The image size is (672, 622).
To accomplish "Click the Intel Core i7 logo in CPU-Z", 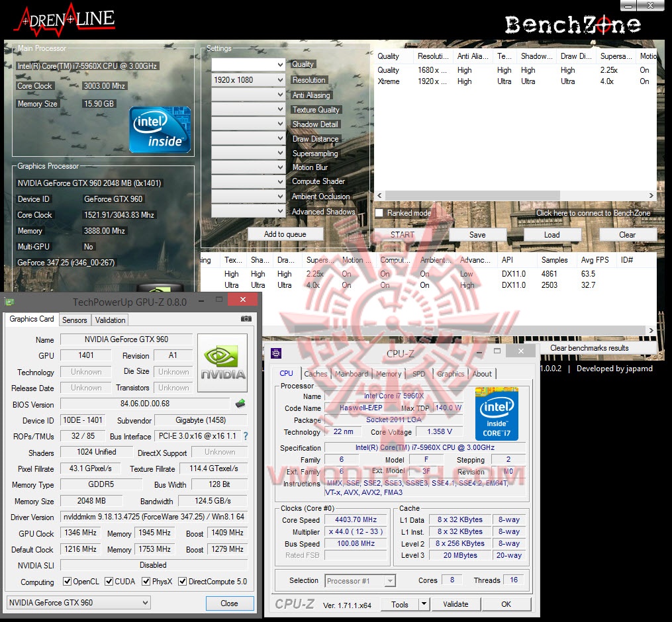I will pos(497,414).
